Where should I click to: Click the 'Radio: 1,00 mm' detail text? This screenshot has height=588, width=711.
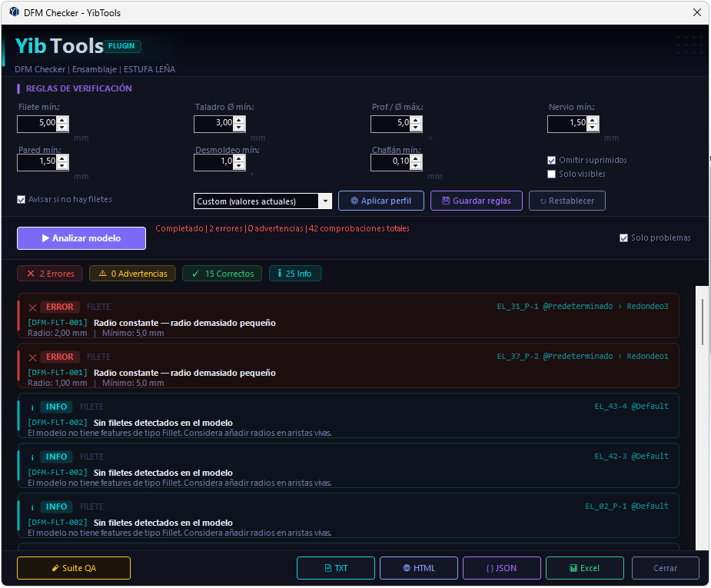[57, 383]
